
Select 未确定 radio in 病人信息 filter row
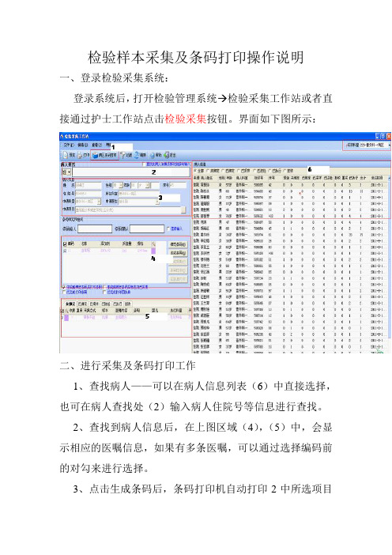[x=208, y=171]
